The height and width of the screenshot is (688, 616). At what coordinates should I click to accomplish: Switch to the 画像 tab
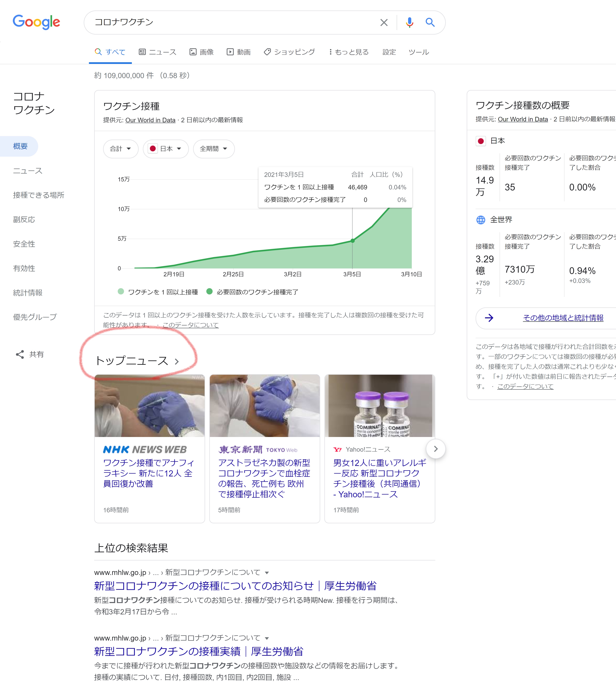pyautogui.click(x=202, y=52)
